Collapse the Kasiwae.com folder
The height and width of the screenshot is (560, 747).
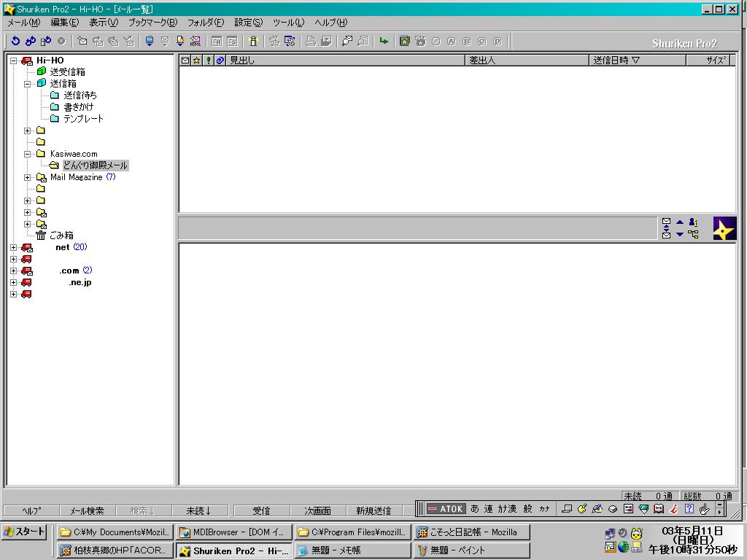(x=27, y=155)
